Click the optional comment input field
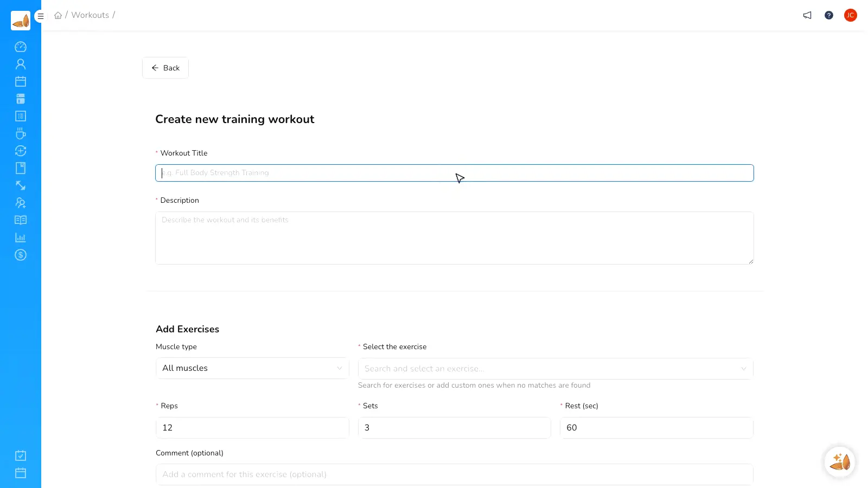This screenshot has width=868, height=488. (x=455, y=474)
